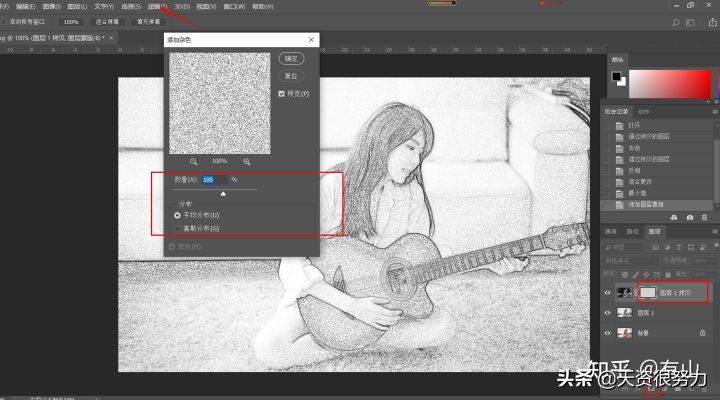Click the 确定 OK button
Image resolution: width=720 pixels, height=400 pixels.
coord(289,59)
